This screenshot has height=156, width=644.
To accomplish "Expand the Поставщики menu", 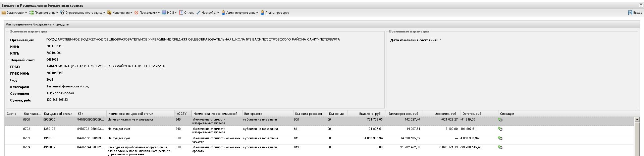I will (147, 13).
